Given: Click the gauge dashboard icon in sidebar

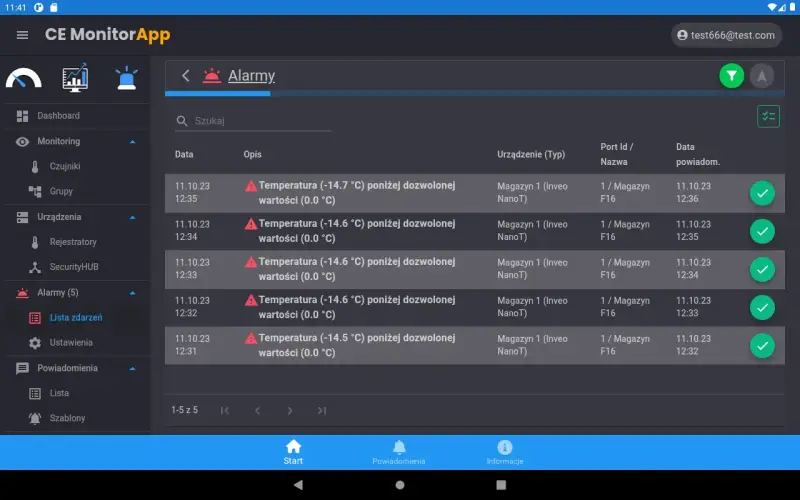Looking at the screenshot, I should (x=24, y=77).
